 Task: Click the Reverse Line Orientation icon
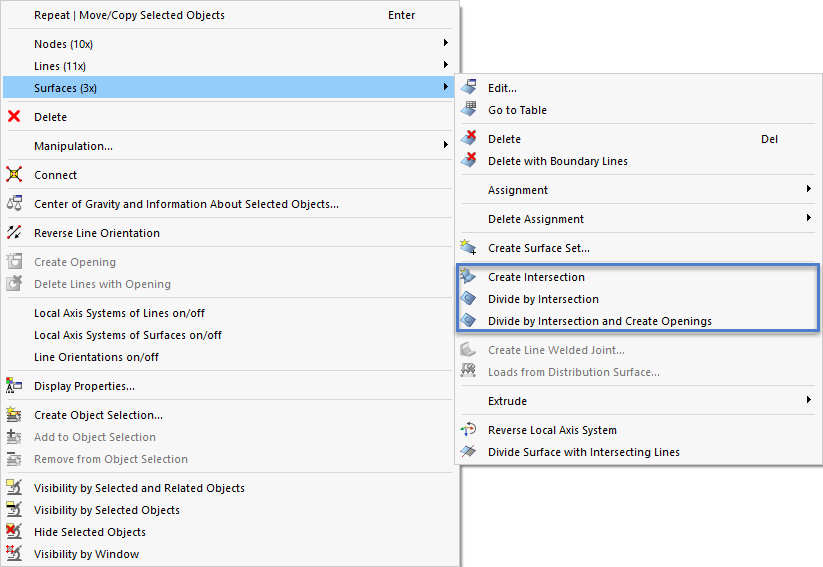point(14,233)
